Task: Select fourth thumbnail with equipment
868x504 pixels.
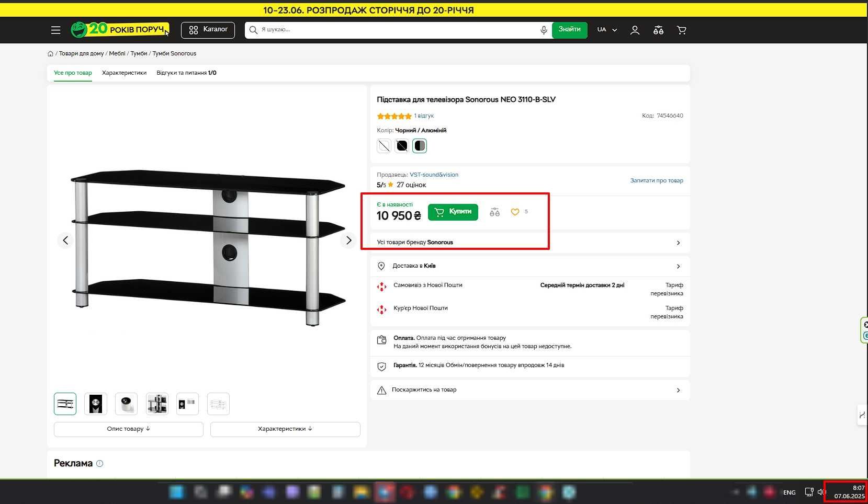Action: 157,404
